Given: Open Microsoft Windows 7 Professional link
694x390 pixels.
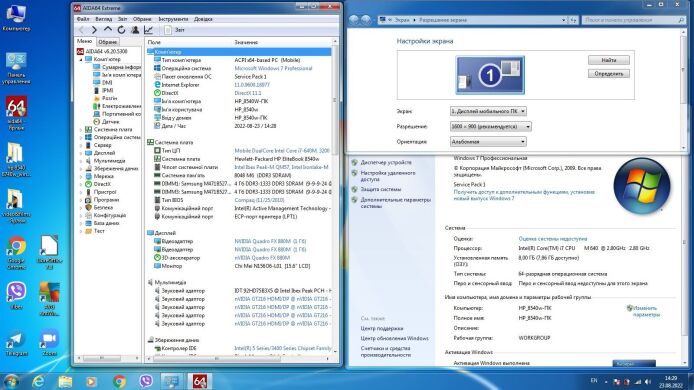Looking at the screenshot, I should tap(273, 68).
